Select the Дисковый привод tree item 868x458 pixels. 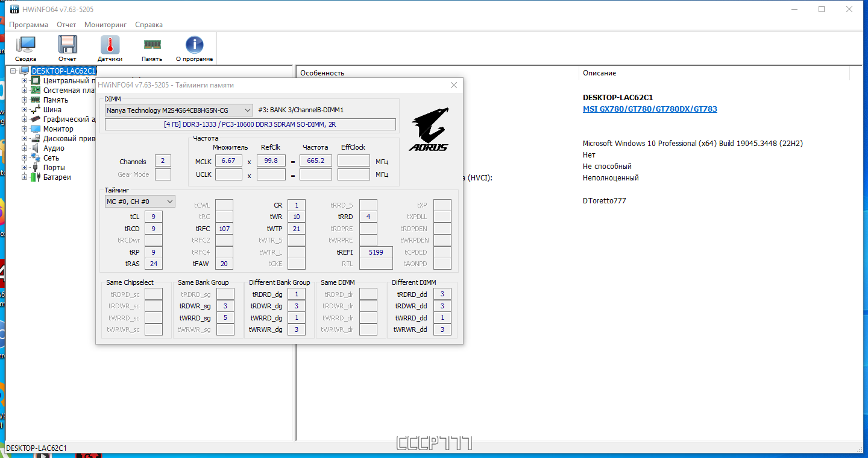pos(69,139)
